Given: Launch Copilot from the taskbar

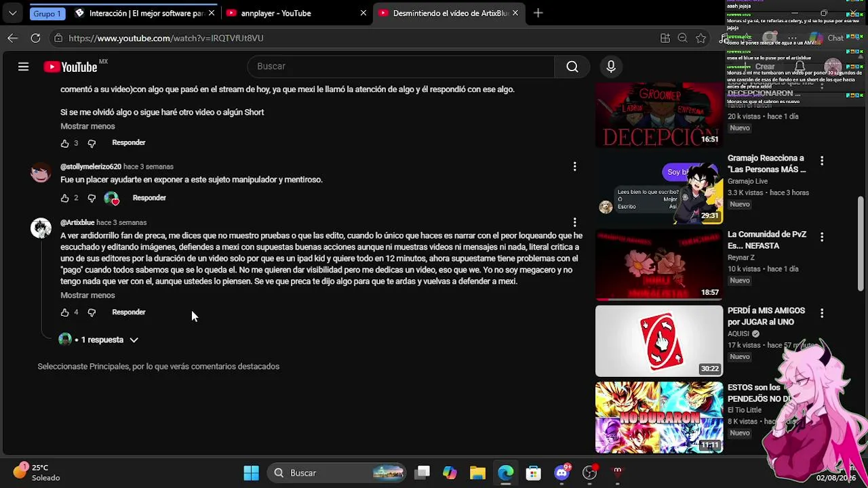Looking at the screenshot, I should click(x=450, y=472).
